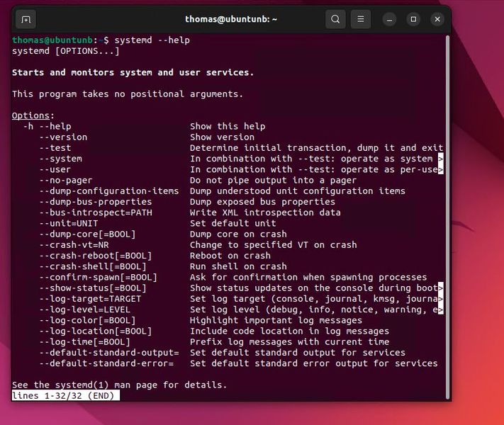Click 'Prefix log messages with current time'
504x425 pixels.
[289, 342]
